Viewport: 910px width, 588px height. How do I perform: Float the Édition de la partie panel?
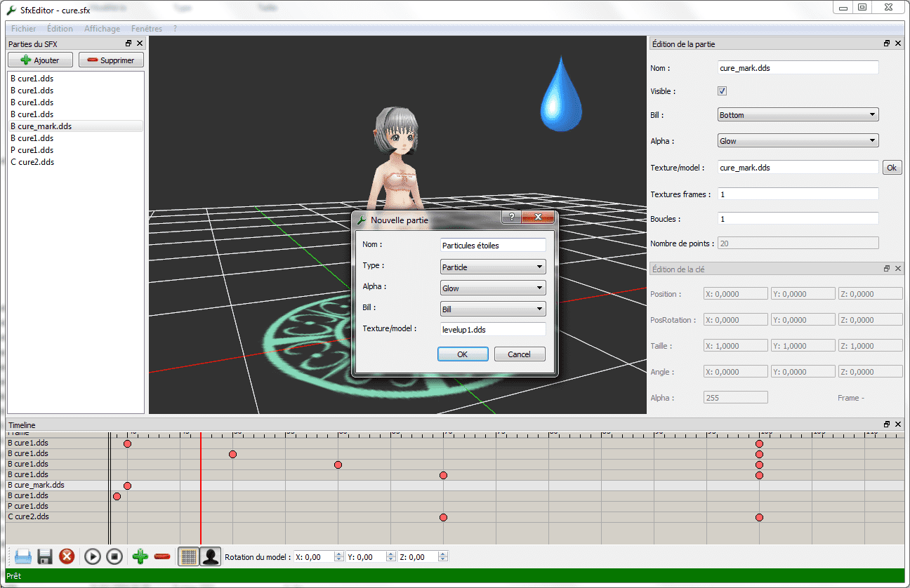coord(887,44)
